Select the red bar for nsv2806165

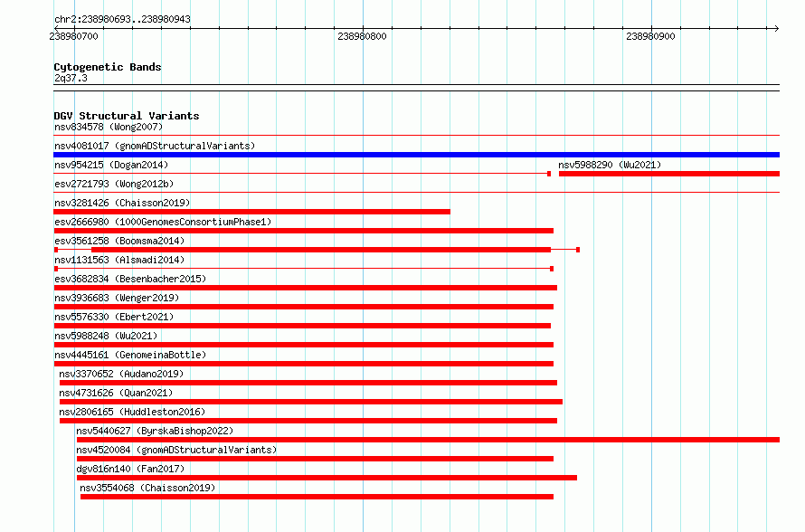click(308, 421)
